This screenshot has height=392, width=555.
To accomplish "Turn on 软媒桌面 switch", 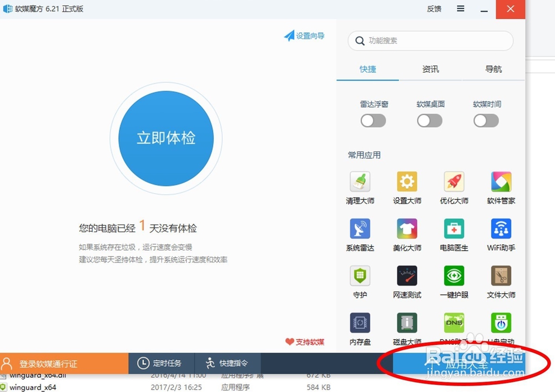I will click(430, 120).
